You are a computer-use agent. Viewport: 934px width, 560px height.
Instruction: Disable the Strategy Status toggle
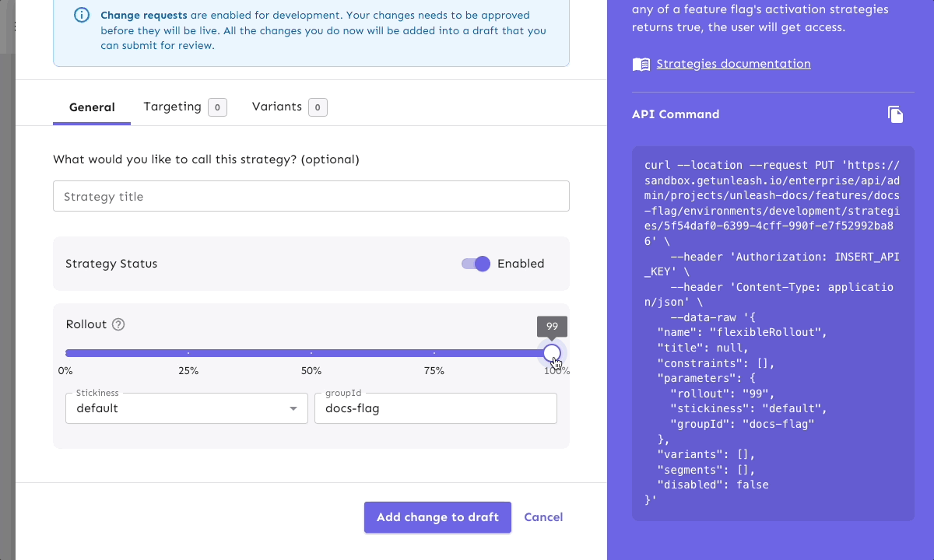pyautogui.click(x=475, y=264)
